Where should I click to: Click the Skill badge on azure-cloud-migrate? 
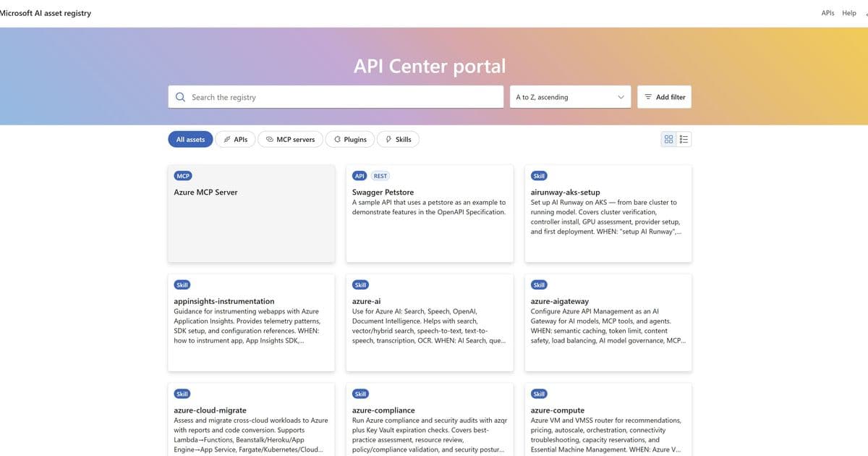pyautogui.click(x=182, y=394)
